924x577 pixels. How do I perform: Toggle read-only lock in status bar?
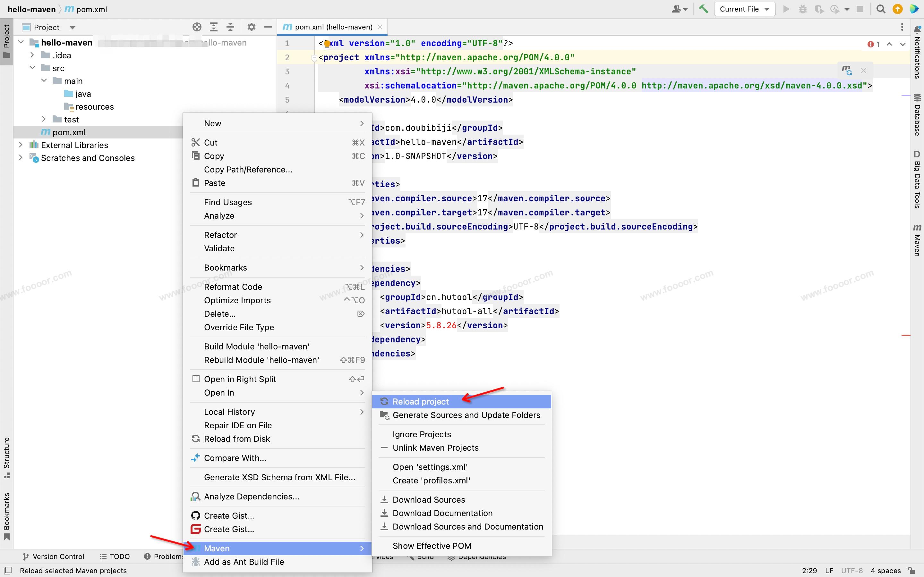(911, 571)
